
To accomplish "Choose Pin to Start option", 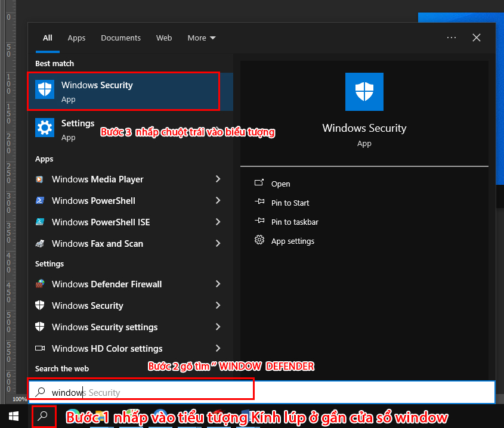I will [x=290, y=203].
